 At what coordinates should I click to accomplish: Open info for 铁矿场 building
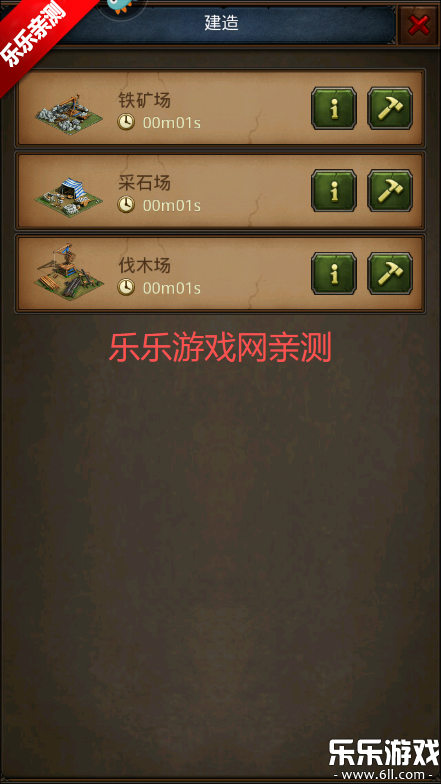[334, 108]
